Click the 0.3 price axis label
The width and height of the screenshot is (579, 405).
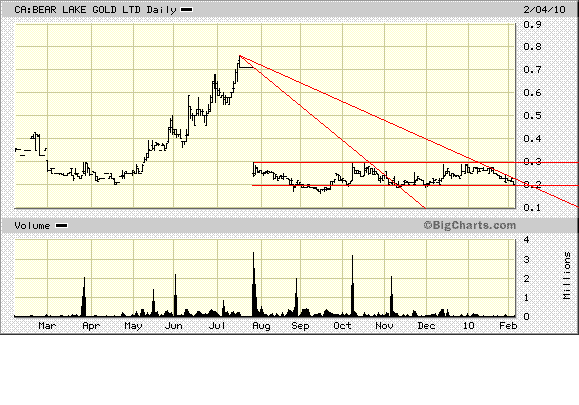tap(532, 162)
